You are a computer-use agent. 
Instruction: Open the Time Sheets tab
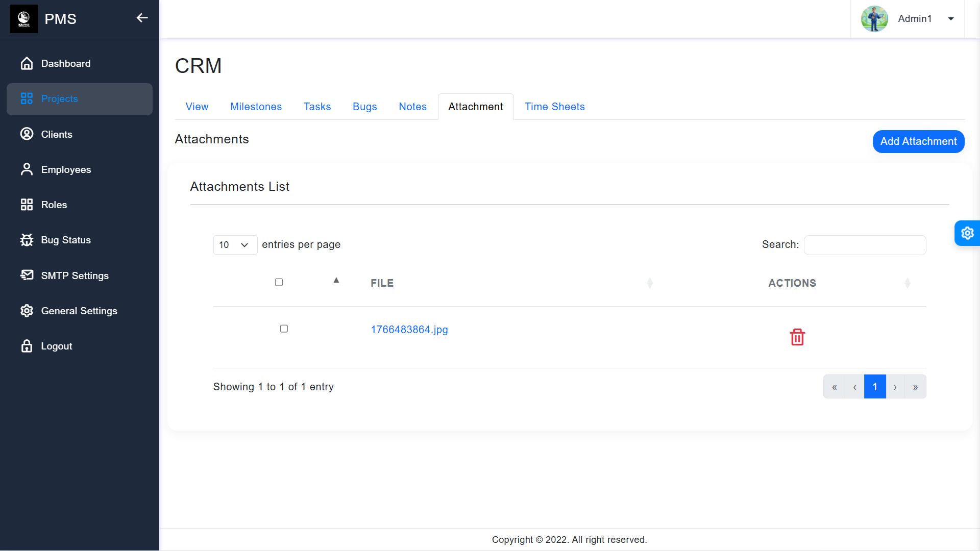coord(554,107)
